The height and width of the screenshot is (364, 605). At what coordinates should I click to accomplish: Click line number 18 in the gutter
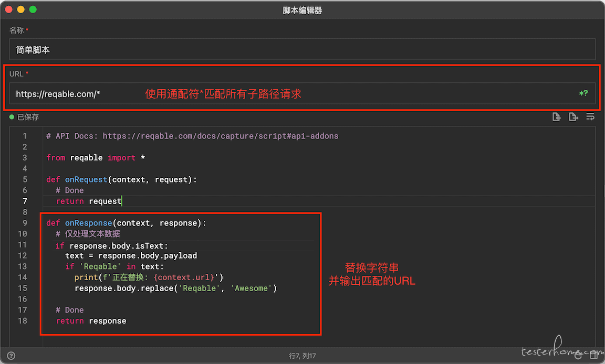point(23,321)
